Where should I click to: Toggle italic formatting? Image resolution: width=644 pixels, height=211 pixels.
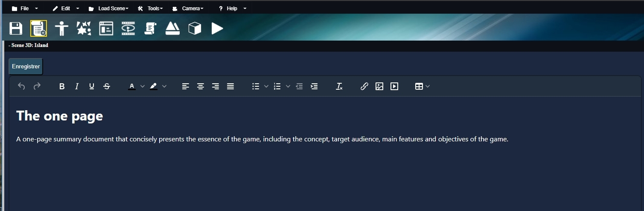[x=77, y=86]
